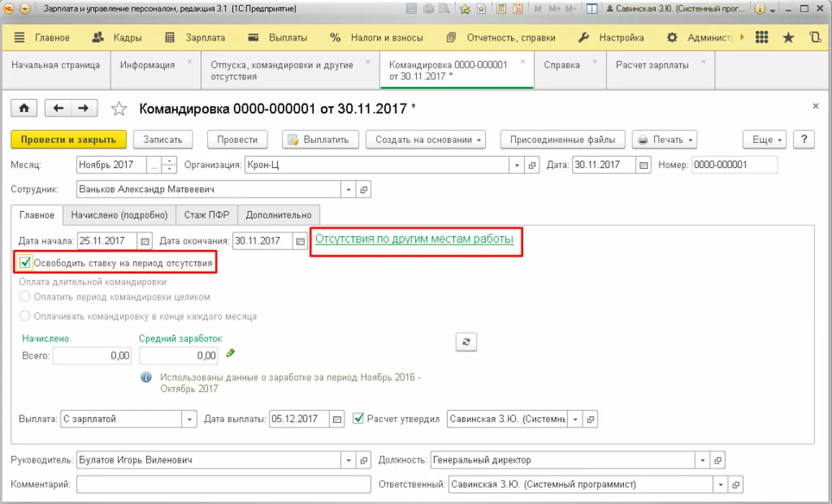Expand the Ответственный dropdown
832x504 pixels.
[721, 485]
